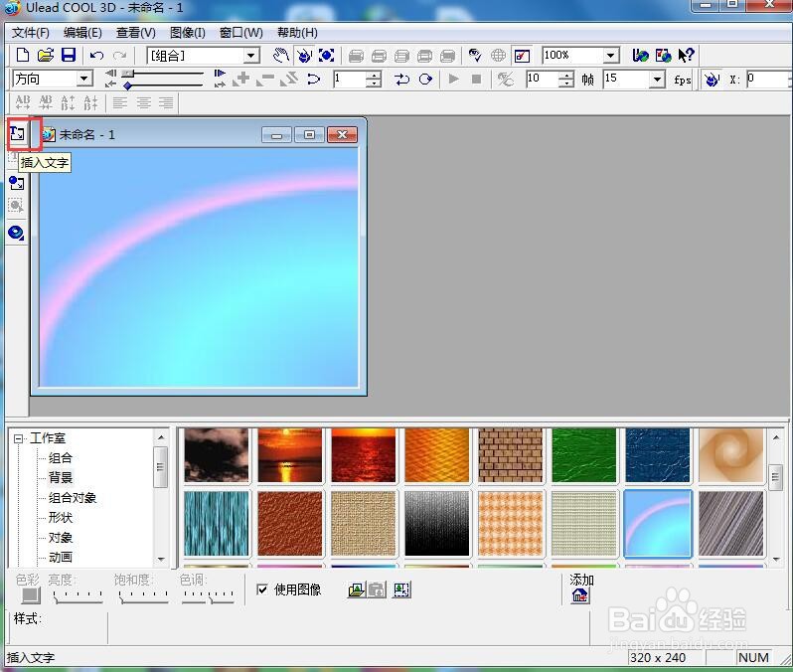The height and width of the screenshot is (672, 793).
Task: Open the 编辑(E) menu
Action: [82, 33]
